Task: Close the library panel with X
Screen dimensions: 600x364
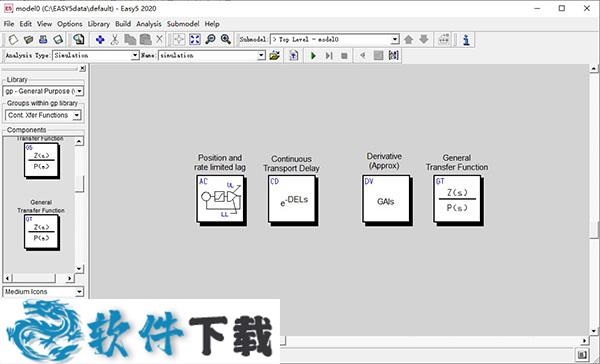Action: click(x=82, y=69)
